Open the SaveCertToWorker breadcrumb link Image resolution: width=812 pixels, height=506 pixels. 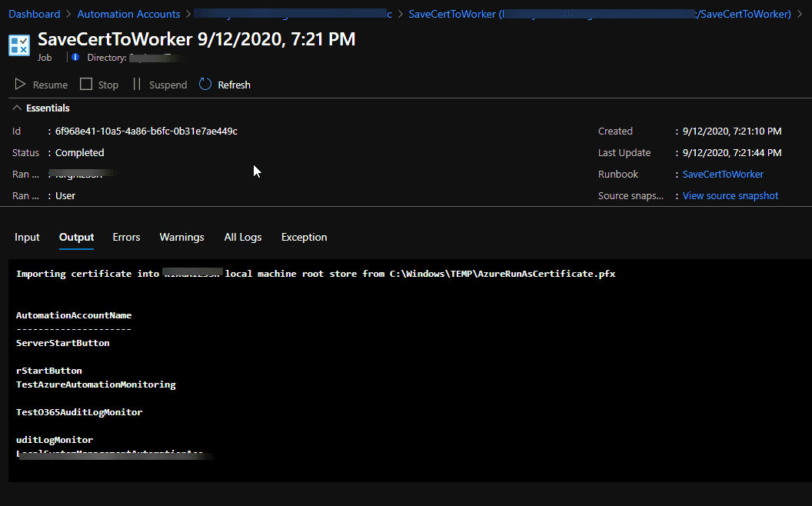click(600, 14)
